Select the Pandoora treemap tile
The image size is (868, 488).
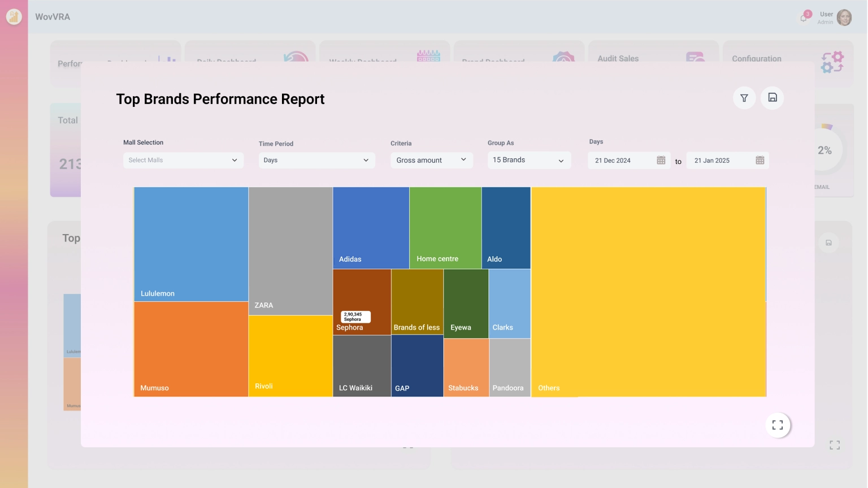coord(510,368)
